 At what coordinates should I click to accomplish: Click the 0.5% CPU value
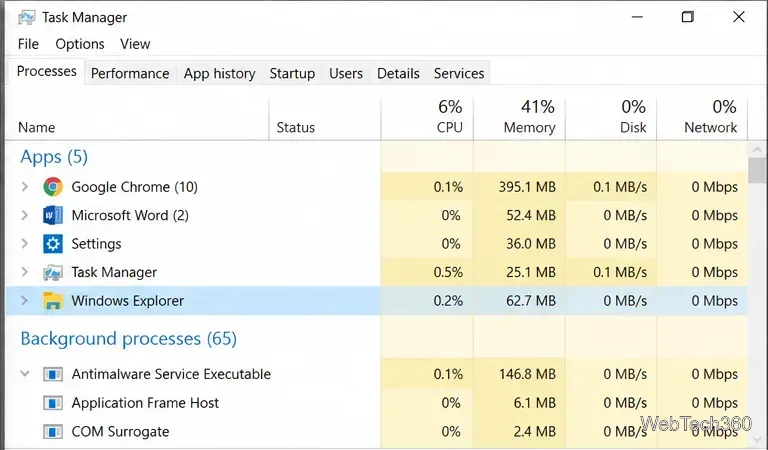(448, 272)
